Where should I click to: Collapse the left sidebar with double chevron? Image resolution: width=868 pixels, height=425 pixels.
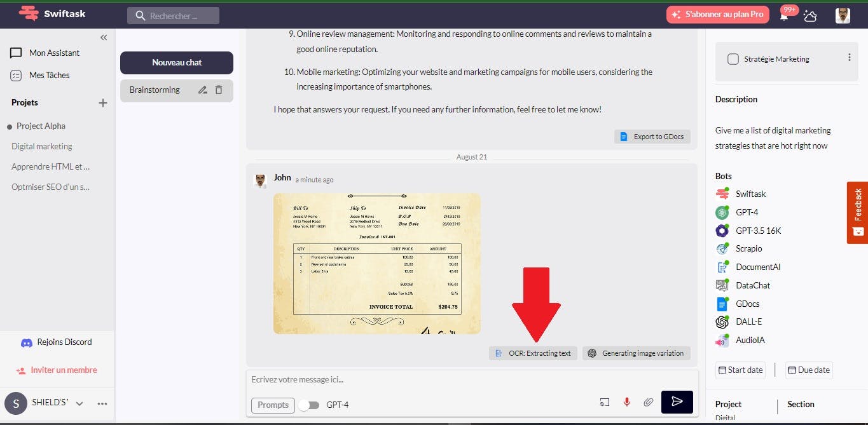pos(104,37)
